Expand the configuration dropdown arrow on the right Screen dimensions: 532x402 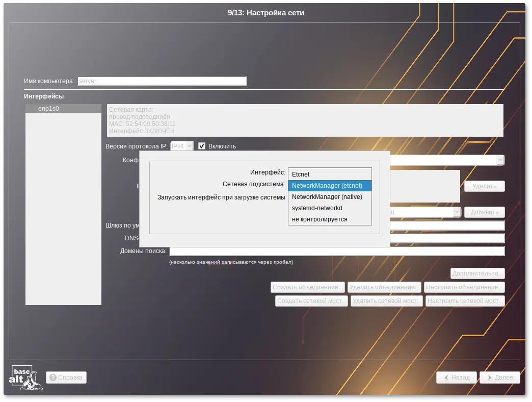(500, 160)
